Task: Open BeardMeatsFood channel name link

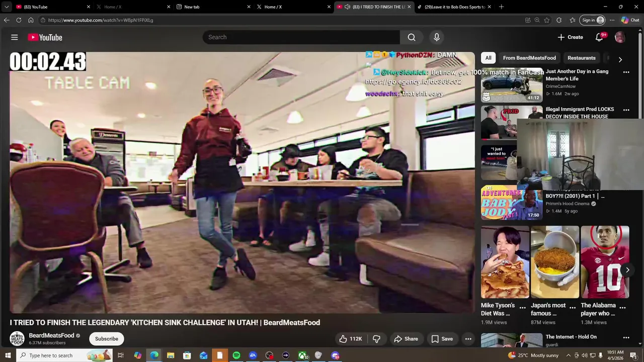Action: coord(51,335)
